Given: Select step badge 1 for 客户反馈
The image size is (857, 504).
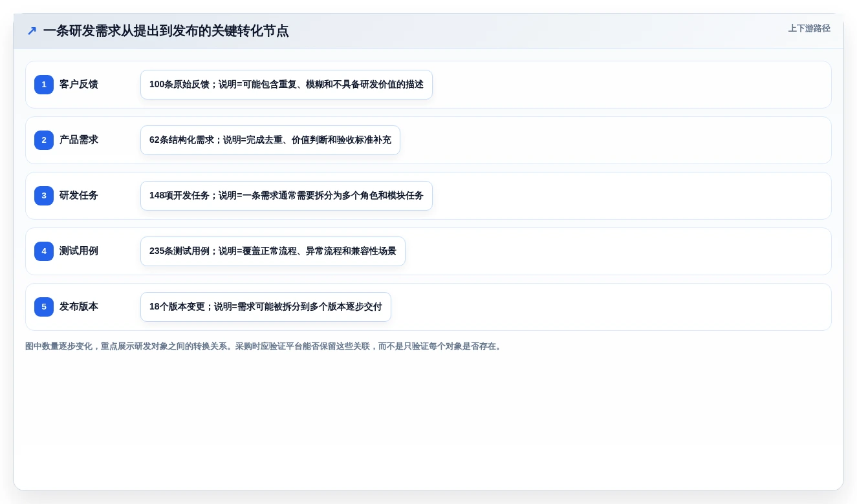Looking at the screenshot, I should tap(44, 85).
